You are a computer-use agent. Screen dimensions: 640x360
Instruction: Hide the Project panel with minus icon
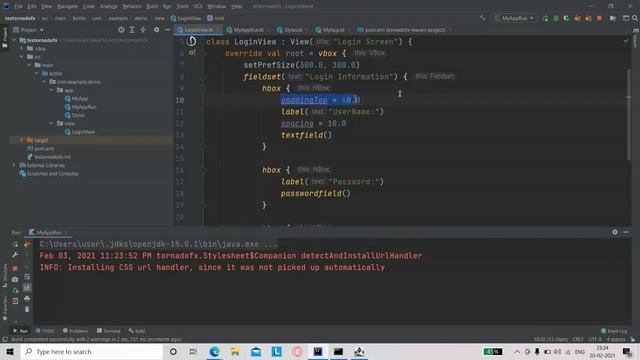point(167,30)
